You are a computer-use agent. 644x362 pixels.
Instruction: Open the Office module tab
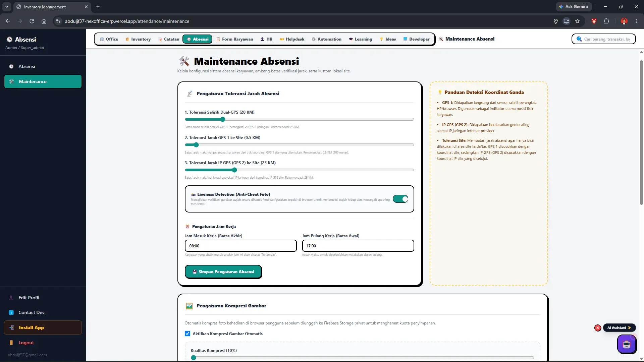tap(109, 39)
